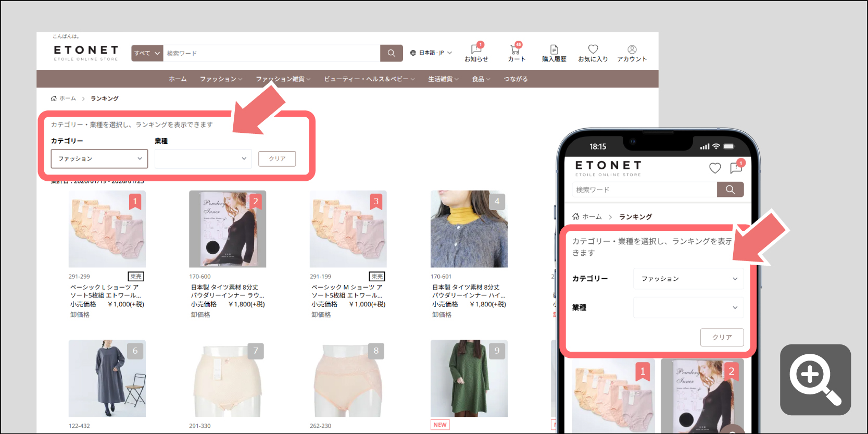This screenshot has width=868, height=434.
Task: Click product code 291-199
Action: point(320,277)
